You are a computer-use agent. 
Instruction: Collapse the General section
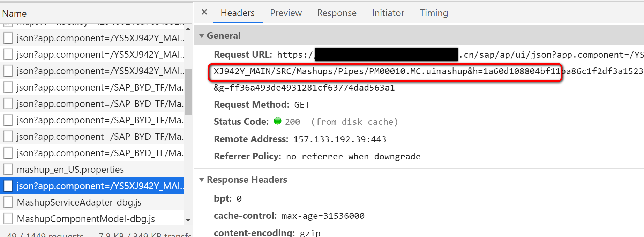[202, 36]
